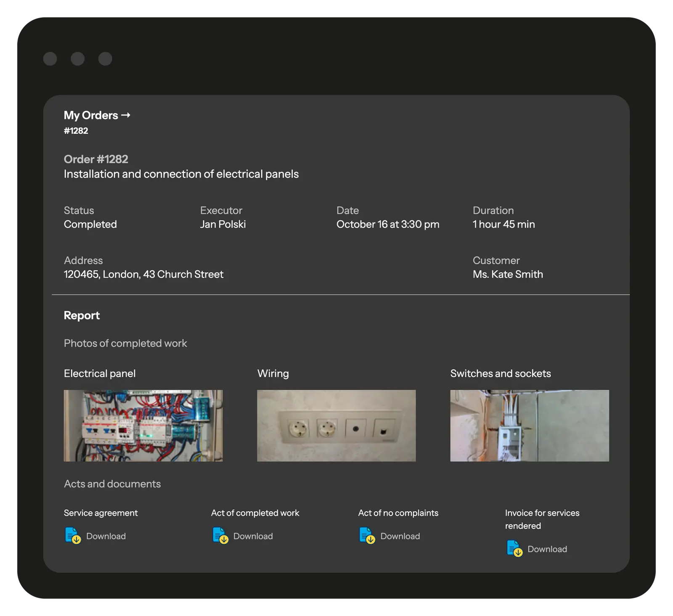This screenshot has width=673, height=616.
Task: View the Wiring photo thumbnail
Action: pyautogui.click(x=336, y=426)
